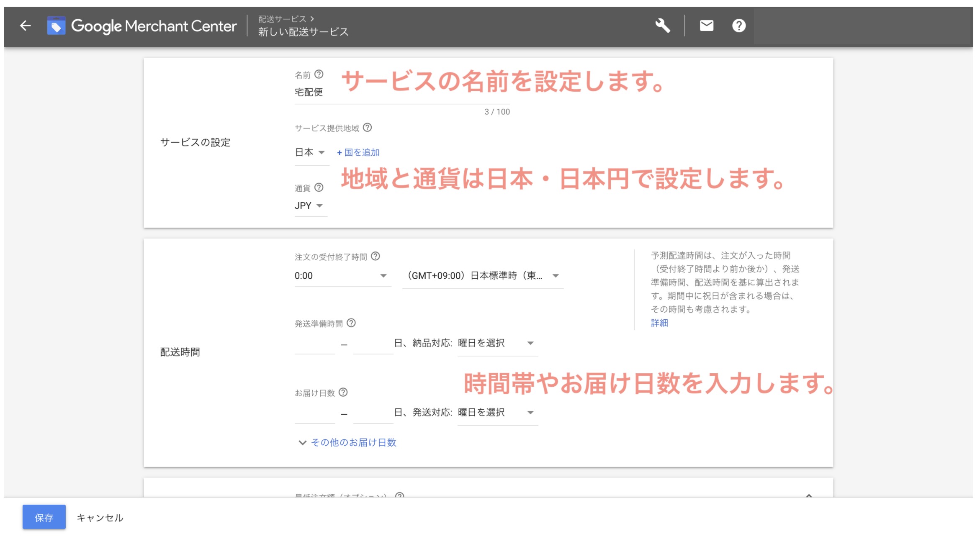Click the Google Merchant Center logo icon
Viewport: 980px width, 539px height.
click(56, 26)
